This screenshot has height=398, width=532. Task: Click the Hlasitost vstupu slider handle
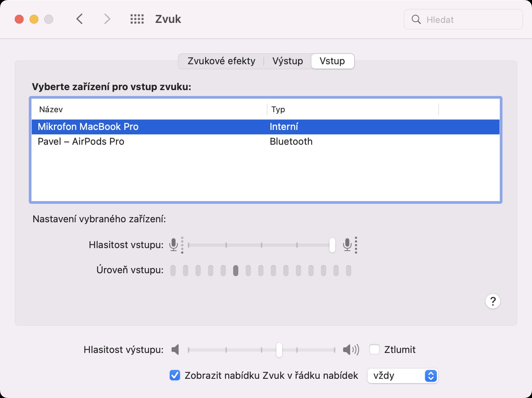pyautogui.click(x=332, y=245)
